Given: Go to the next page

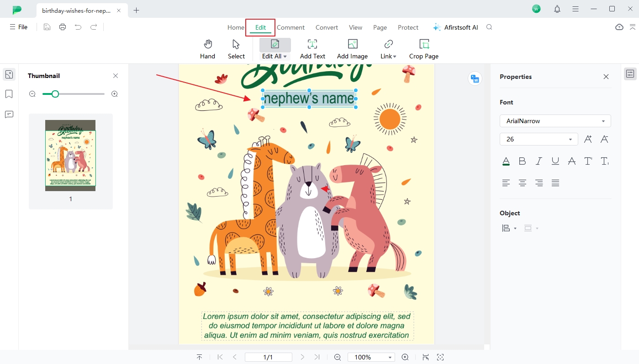Looking at the screenshot, I should (x=302, y=357).
